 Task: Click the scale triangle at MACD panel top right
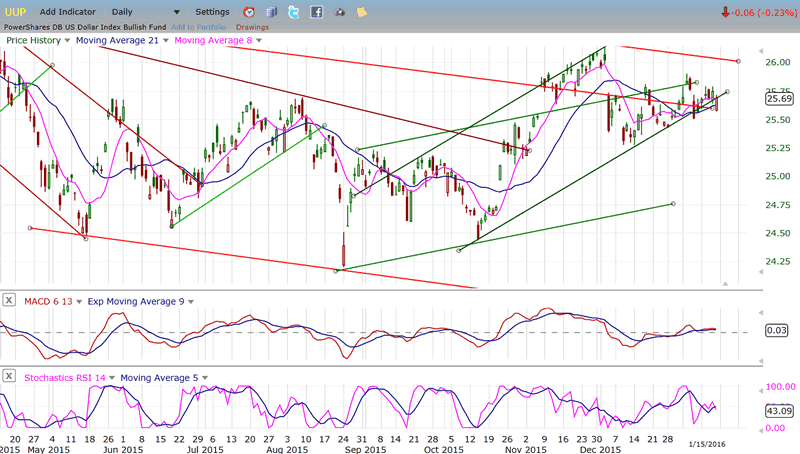click(x=761, y=312)
